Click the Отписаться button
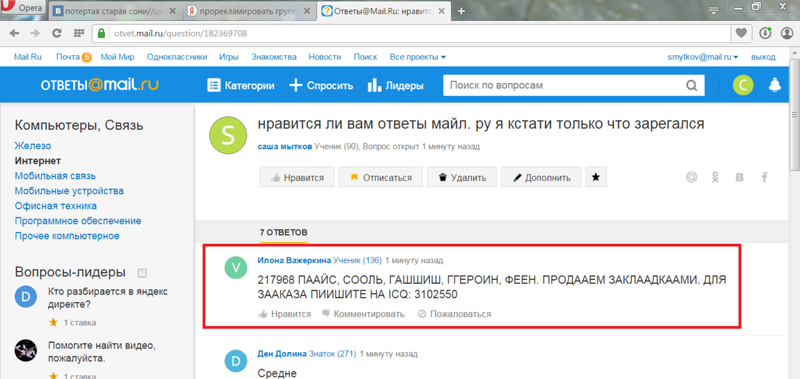Screen dimensions: 800x379 381,178
